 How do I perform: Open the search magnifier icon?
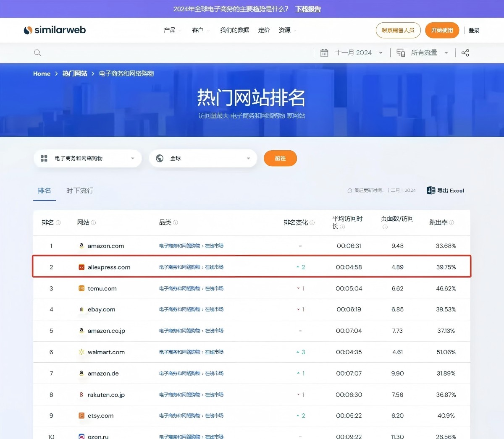(x=37, y=53)
